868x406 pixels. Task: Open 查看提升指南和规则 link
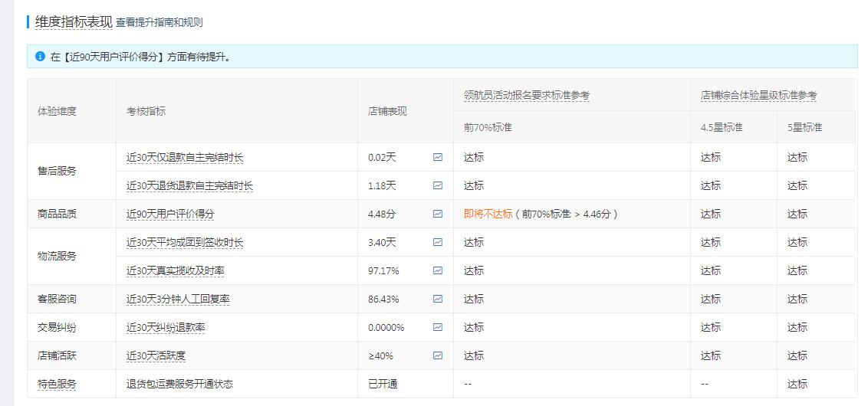(159, 23)
